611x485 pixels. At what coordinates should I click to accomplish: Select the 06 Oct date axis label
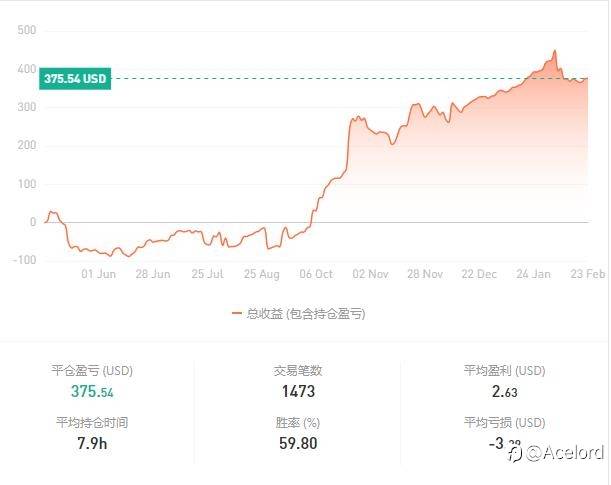pyautogui.click(x=316, y=273)
